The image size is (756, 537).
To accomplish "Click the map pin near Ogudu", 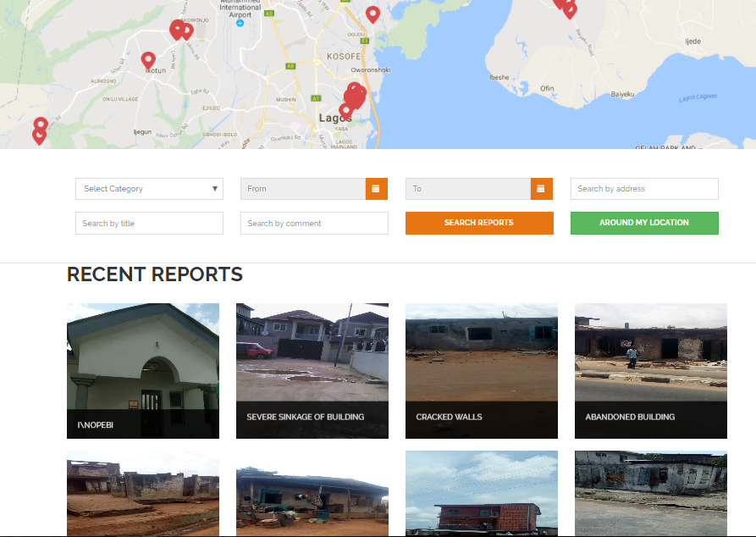I will pyautogui.click(x=372, y=14).
